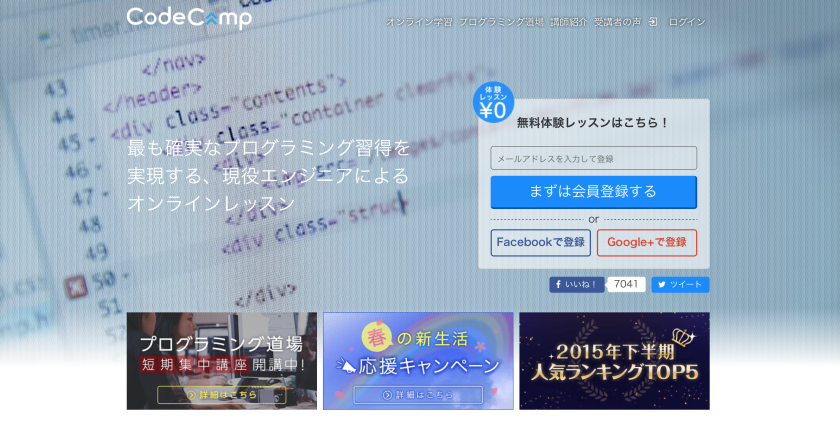Open the 2015年下半期人気ランキングTOP5 banner
This screenshot has height=424, width=840.
point(614,361)
